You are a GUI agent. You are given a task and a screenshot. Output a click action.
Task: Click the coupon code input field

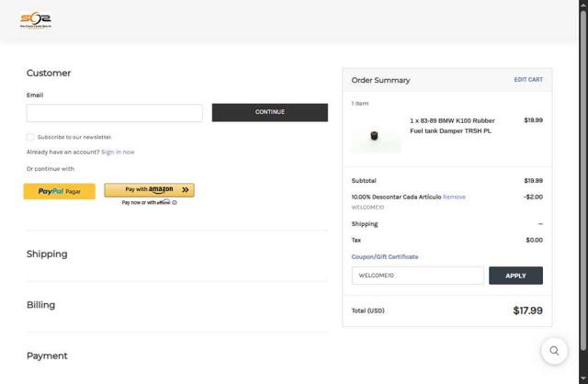pos(418,276)
